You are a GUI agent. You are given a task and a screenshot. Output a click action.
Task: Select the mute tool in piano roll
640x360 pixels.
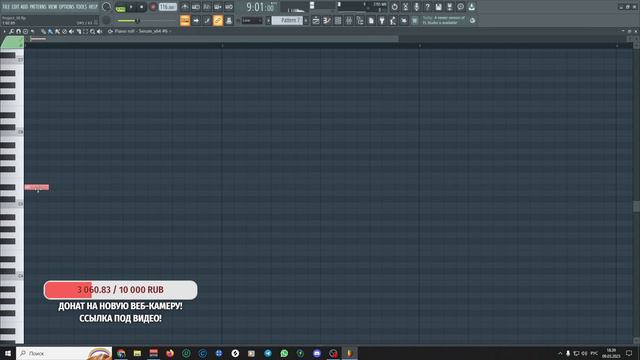coord(71,31)
